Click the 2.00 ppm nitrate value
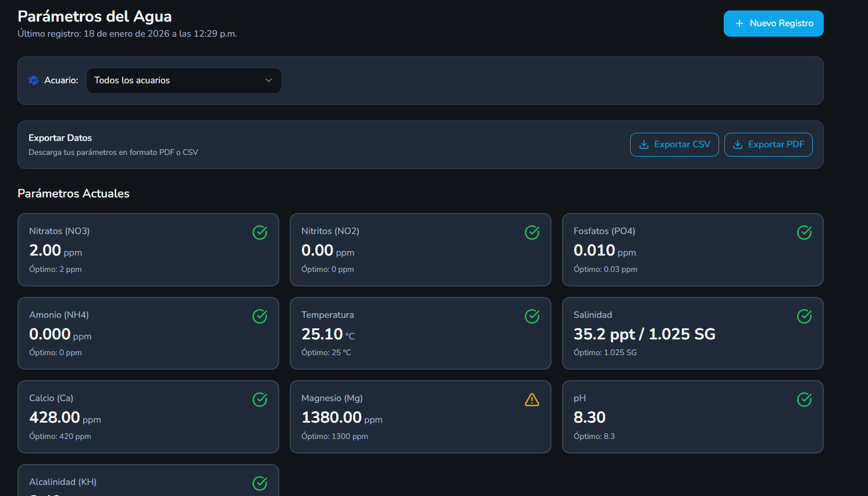Screen dimensions: 868x496 pyautogui.click(x=56, y=250)
